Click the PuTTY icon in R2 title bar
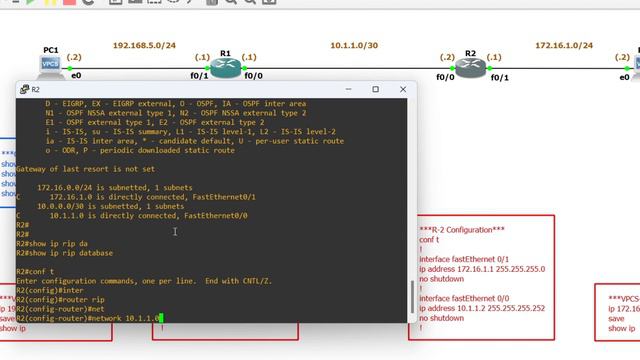This screenshot has height=360, width=640. click(24, 89)
